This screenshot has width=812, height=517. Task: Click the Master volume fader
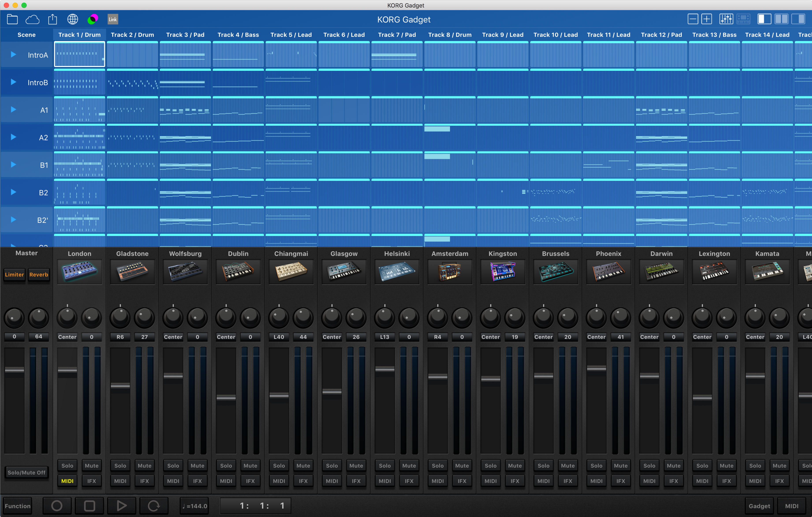15,370
